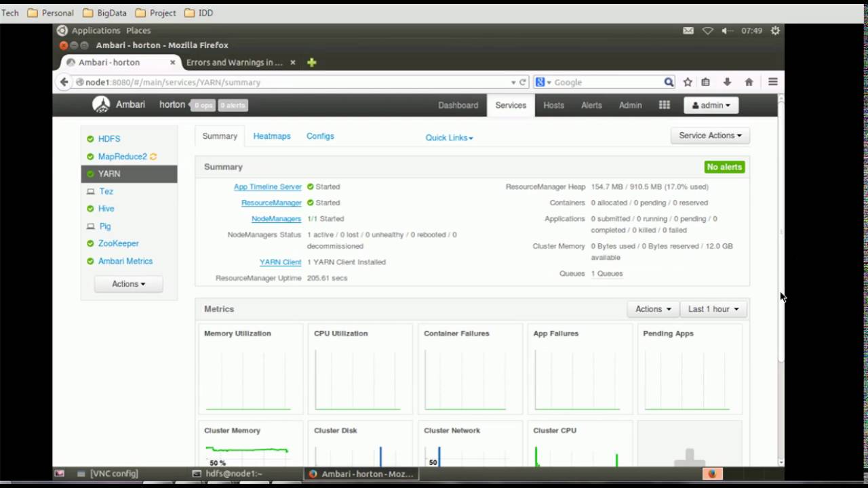Switch to the Heatmaps tab
868x488 pixels.
[272, 136]
